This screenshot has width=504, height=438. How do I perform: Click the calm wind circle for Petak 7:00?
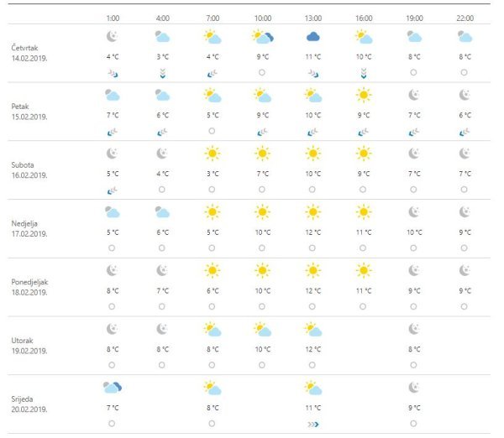[212, 132]
